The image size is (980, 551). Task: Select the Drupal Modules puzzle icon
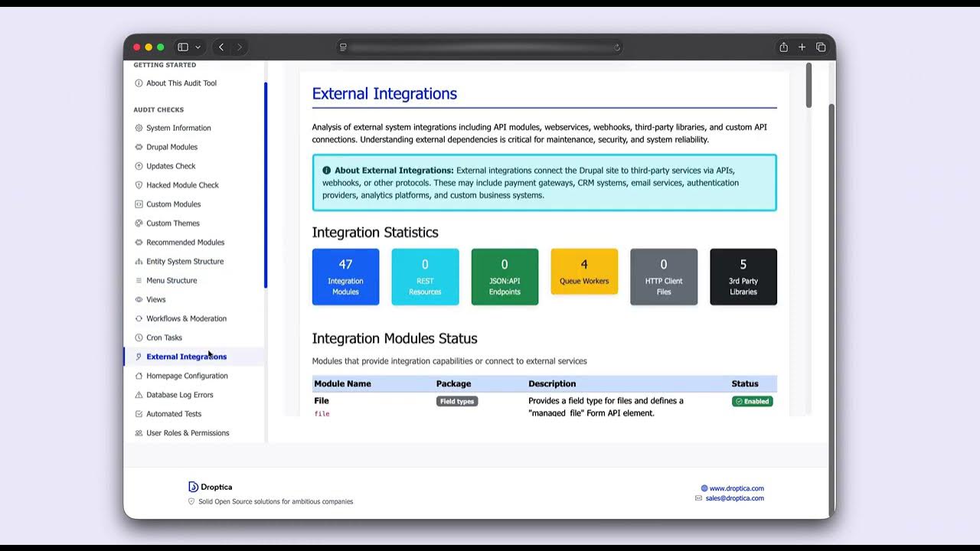(x=139, y=147)
